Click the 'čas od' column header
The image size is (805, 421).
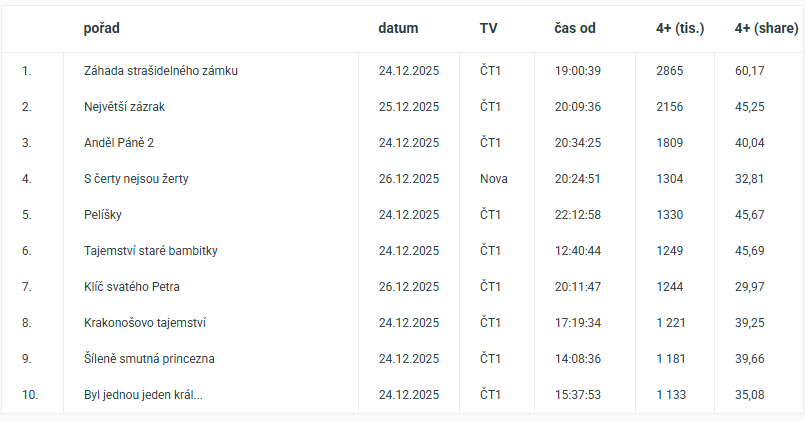click(575, 28)
